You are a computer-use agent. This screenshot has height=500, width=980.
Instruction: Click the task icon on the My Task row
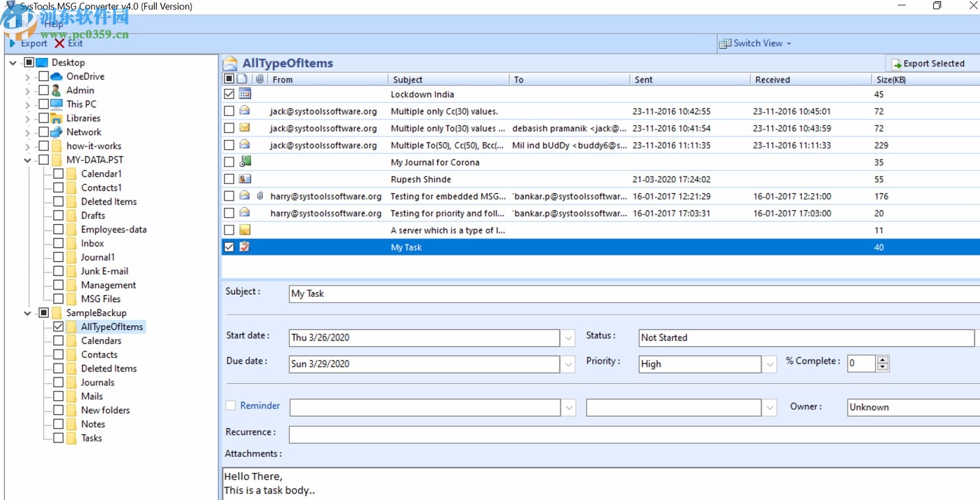[245, 247]
